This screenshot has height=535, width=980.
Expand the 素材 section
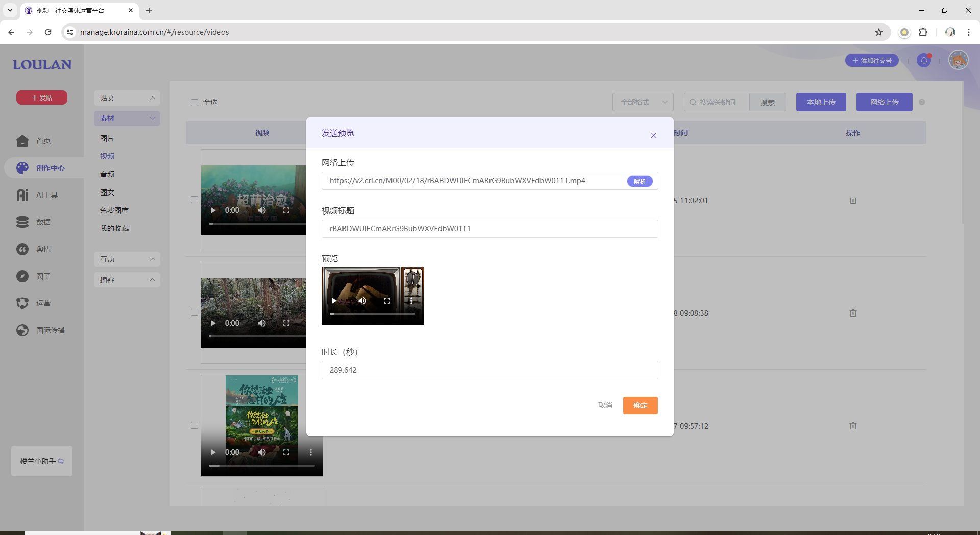(127, 118)
